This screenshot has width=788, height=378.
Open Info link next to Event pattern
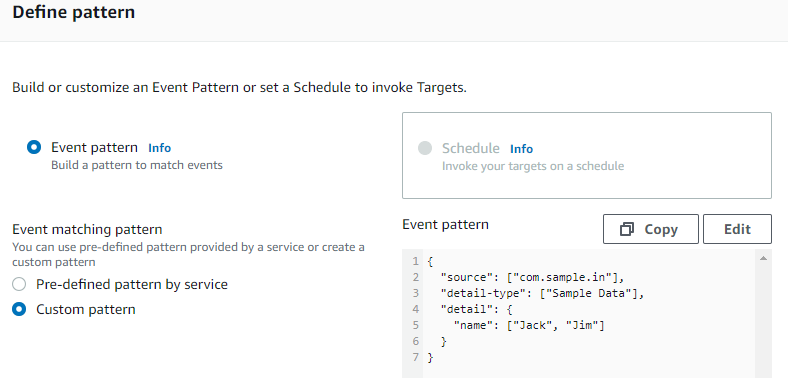click(x=159, y=148)
